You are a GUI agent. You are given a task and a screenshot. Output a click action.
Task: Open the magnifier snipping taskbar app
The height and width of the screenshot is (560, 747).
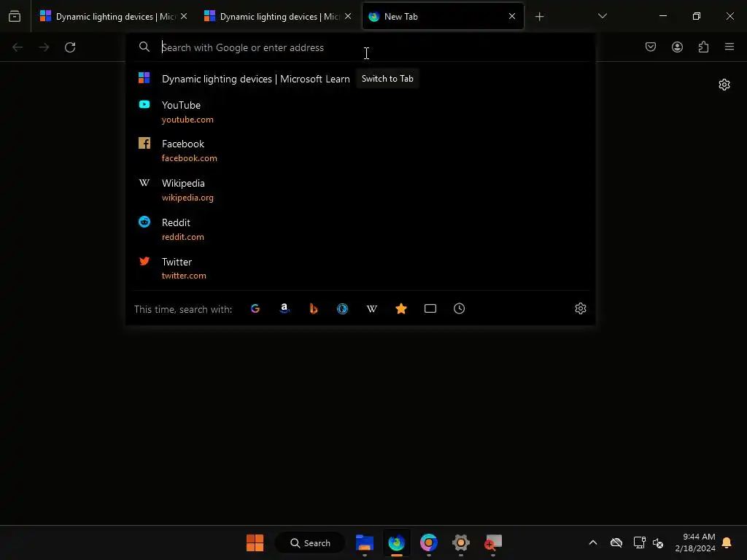493,542
